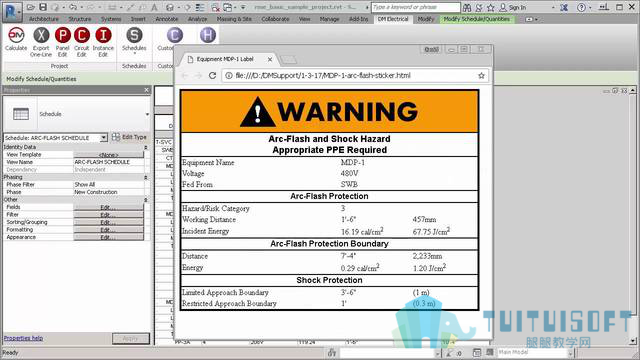Open the Customize Quick Access Toolbar dropdown
Viewport: 640px width, 360px height.
coord(244,7)
